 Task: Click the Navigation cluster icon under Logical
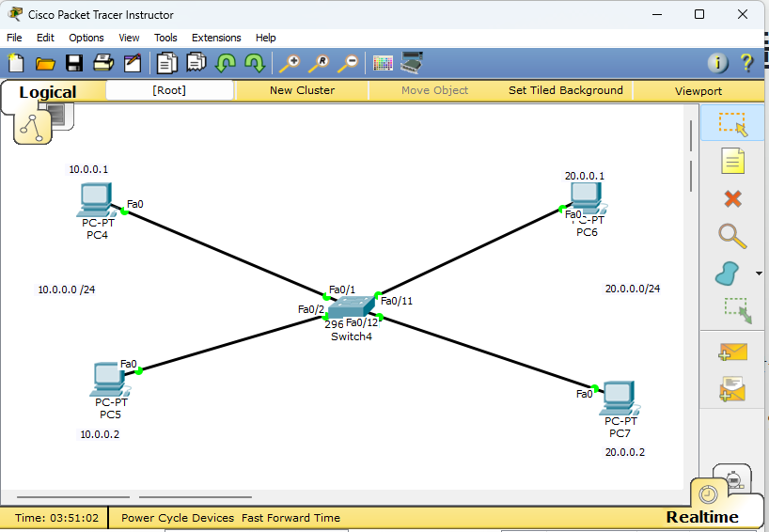32,127
